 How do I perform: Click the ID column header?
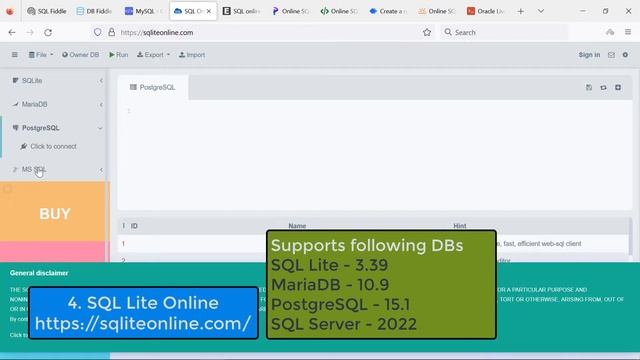pyautogui.click(x=134, y=226)
